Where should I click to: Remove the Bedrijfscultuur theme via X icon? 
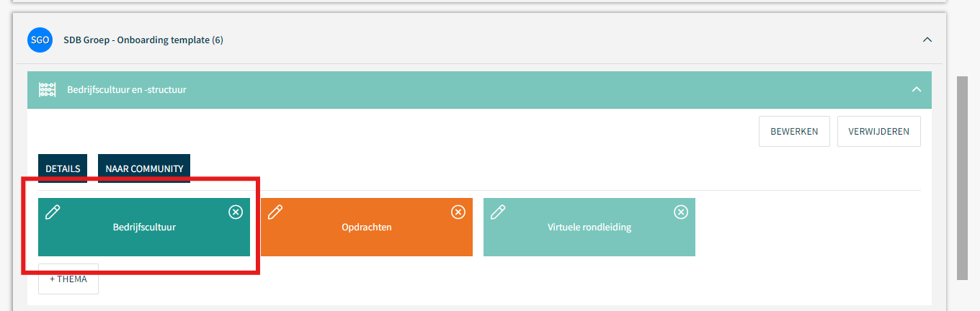[236, 212]
